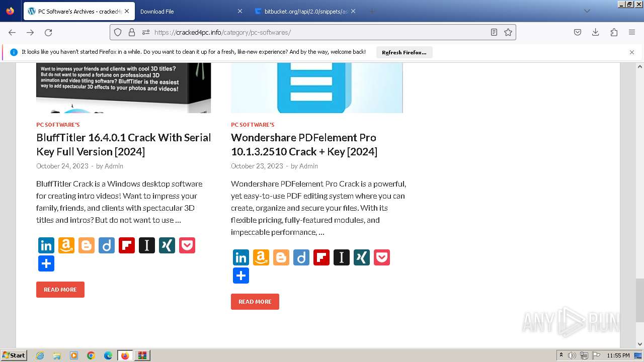644x362 pixels.
Task: Open BluffTitler 16.4.0.1 Crack article title
Action: click(124, 144)
